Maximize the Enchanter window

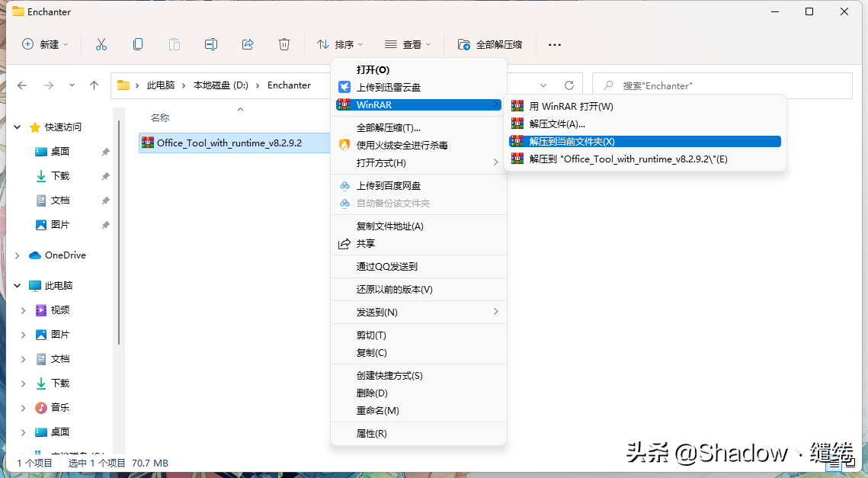pyautogui.click(x=809, y=11)
